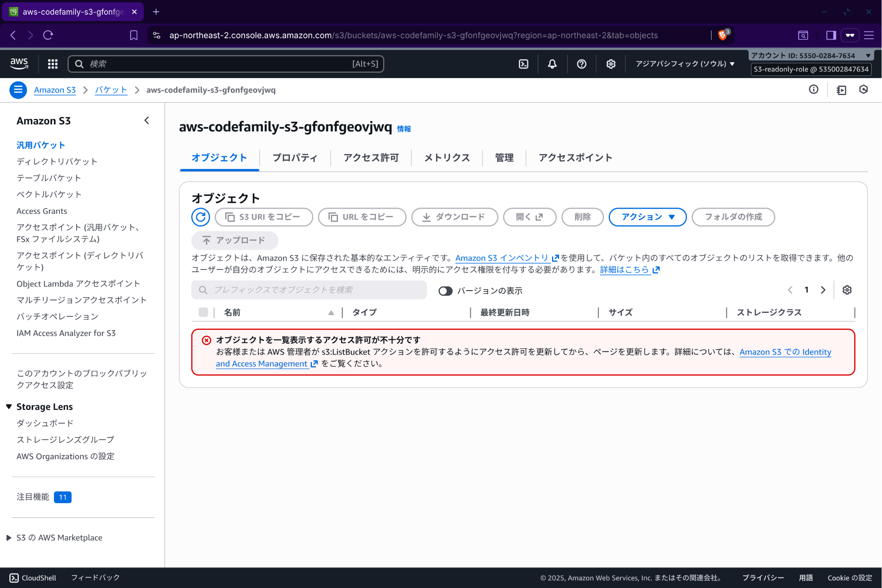
Task: Click the table preferences gear icon
Action: tap(847, 290)
